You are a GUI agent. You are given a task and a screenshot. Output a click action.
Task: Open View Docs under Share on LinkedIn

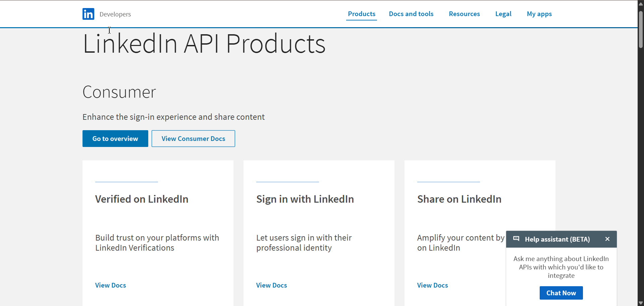pos(432,285)
